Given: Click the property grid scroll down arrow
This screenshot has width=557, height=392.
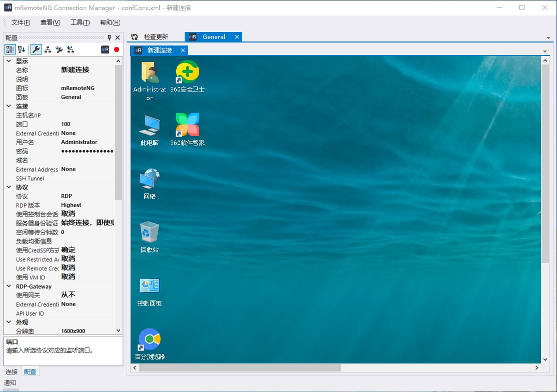Looking at the screenshot, I should coord(118,330).
